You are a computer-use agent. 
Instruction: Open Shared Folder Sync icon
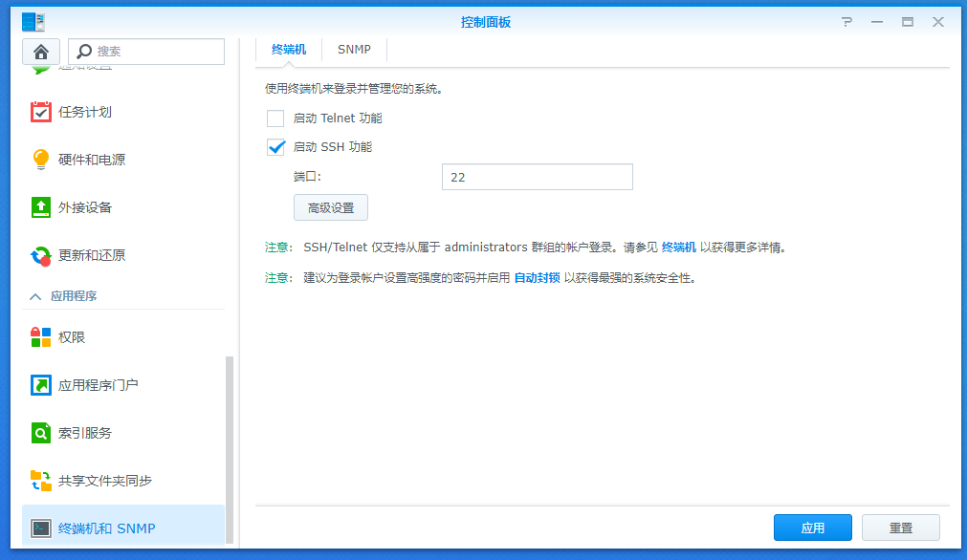pos(41,481)
